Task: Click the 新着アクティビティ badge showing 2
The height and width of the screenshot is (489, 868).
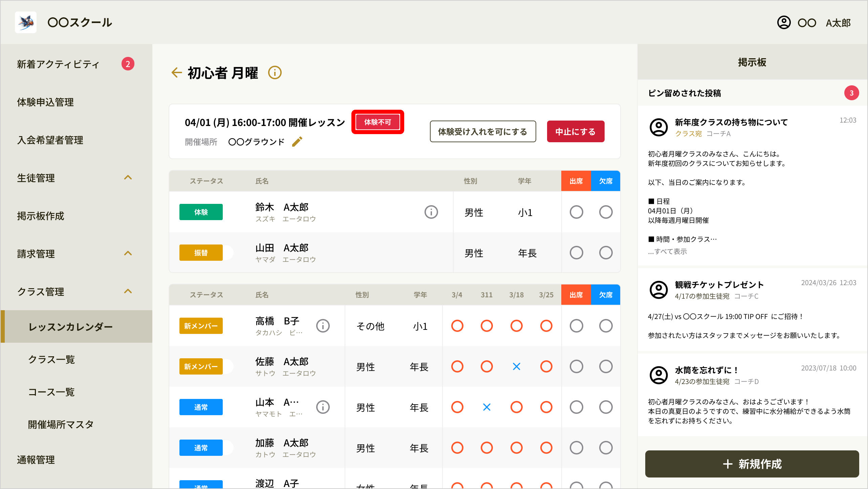Action: 128,64
